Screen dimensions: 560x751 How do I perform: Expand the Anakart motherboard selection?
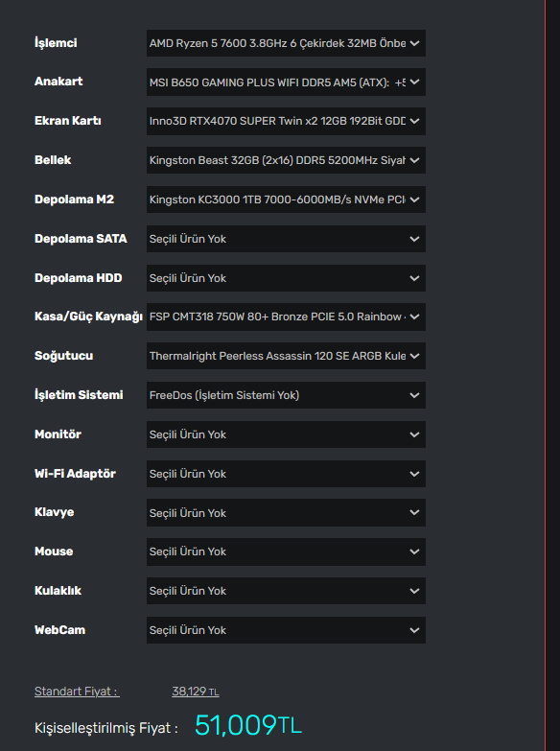(286, 82)
